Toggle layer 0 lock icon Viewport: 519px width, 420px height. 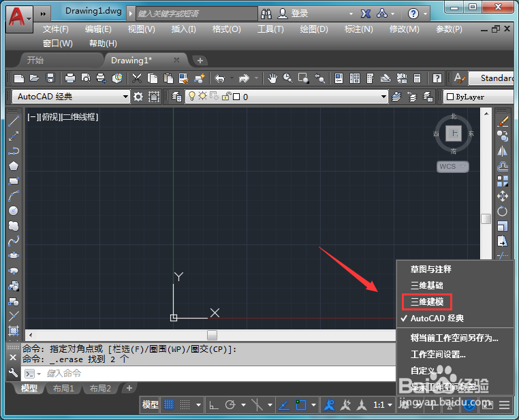(x=226, y=96)
